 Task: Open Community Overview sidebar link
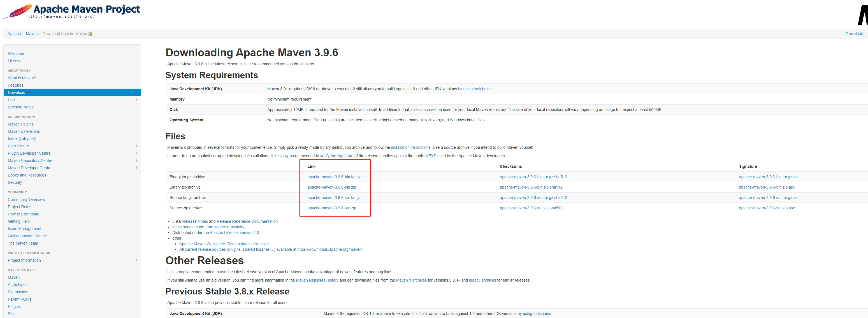(26, 200)
